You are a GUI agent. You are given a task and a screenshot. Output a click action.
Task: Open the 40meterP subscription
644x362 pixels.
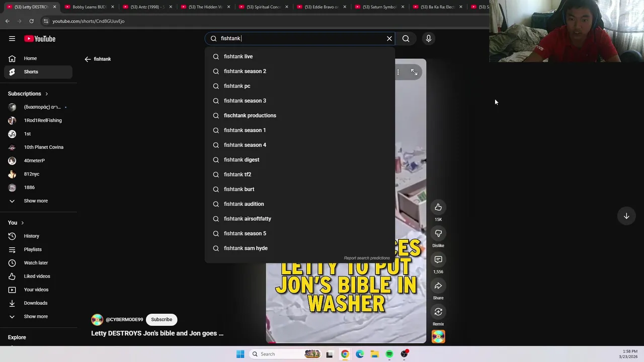click(x=38, y=160)
